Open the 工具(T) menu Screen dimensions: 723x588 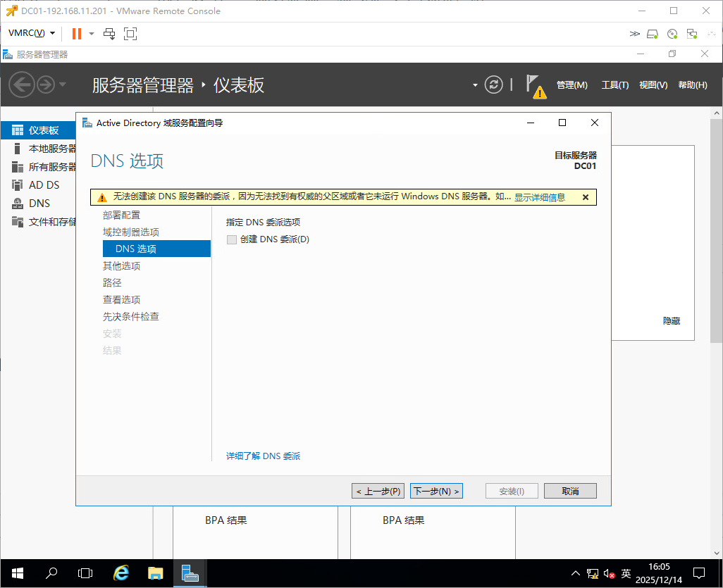(614, 85)
